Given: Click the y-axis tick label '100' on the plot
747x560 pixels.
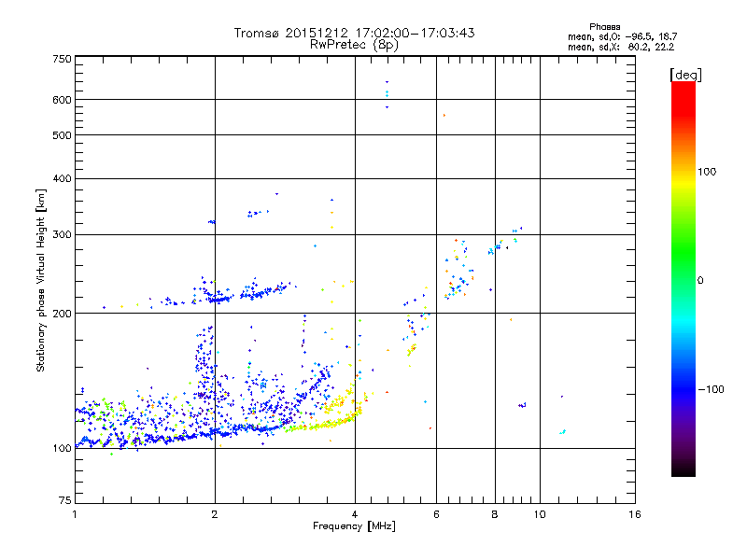Looking at the screenshot, I should pos(62,448).
